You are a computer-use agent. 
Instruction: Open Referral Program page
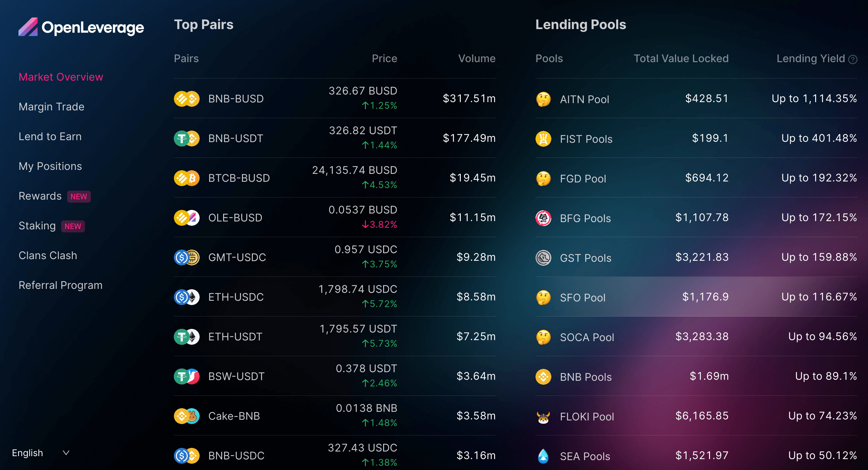coord(60,285)
